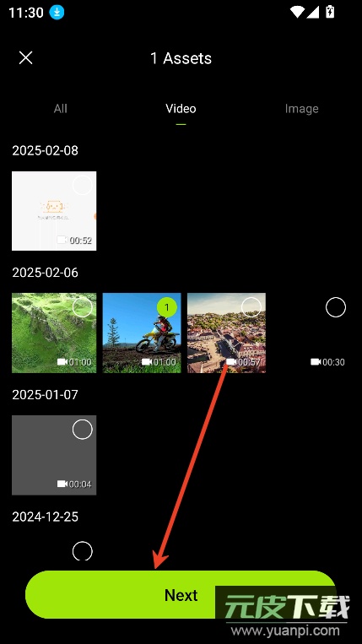Tap the Wi-Fi status icon
The height and width of the screenshot is (644, 362).
(297, 13)
